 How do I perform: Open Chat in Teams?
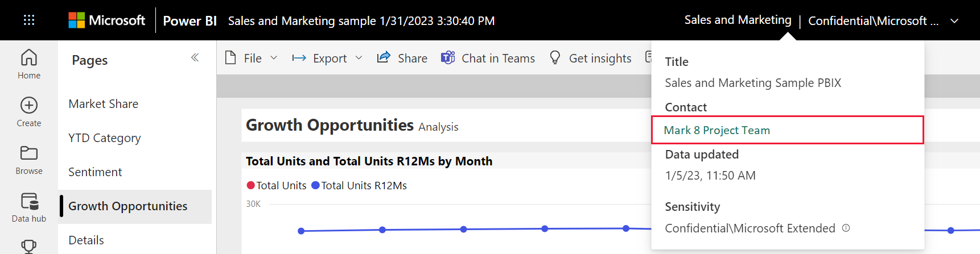point(488,58)
